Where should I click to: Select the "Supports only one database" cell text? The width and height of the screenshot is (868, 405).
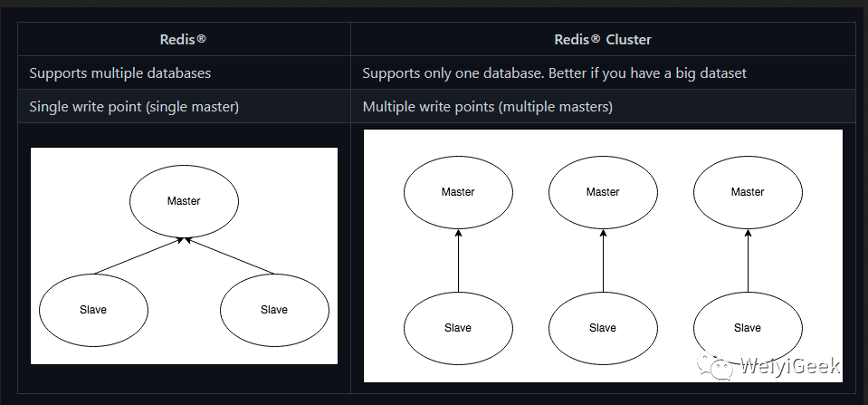coord(554,72)
